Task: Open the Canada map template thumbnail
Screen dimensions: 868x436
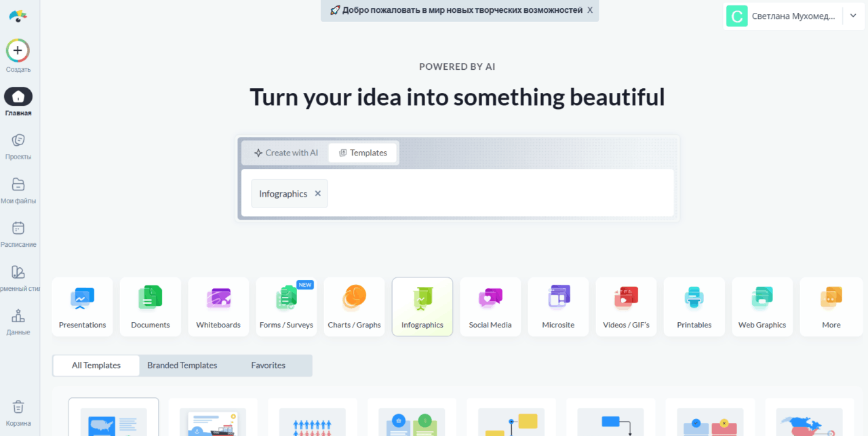Action: pos(810,418)
